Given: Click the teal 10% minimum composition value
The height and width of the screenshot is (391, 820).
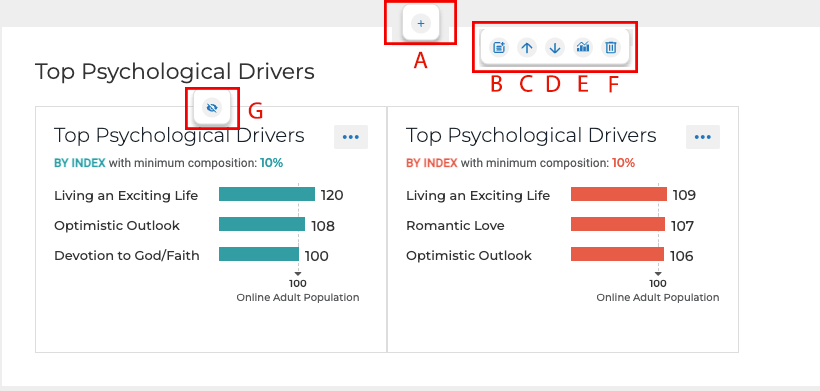Looking at the screenshot, I should coord(271,163).
